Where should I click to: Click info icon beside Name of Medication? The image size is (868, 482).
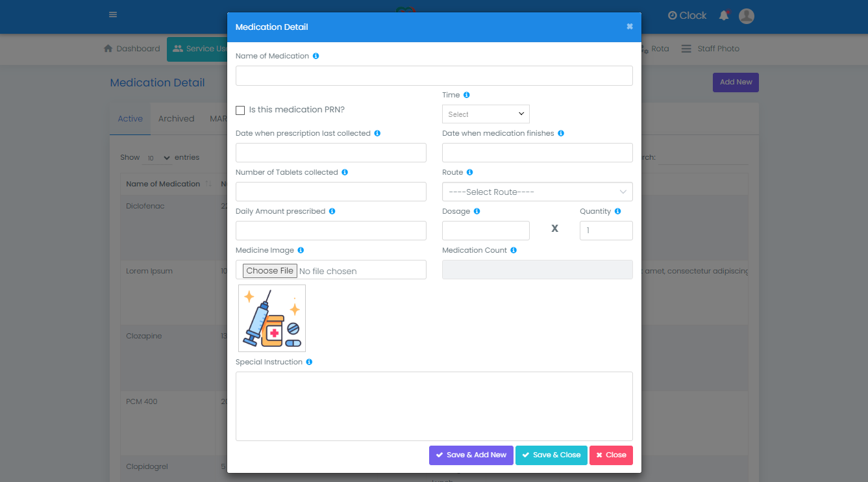pyautogui.click(x=316, y=56)
